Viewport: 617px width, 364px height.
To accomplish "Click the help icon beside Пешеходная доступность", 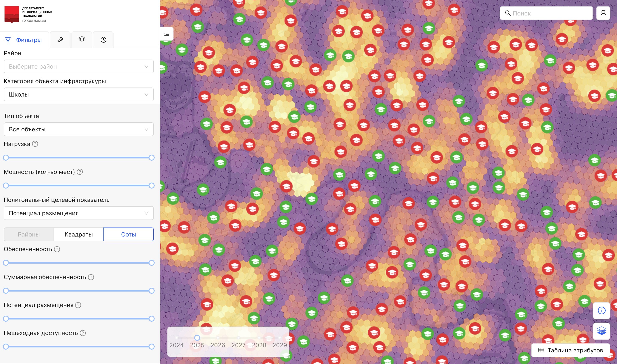I will coord(83,333).
